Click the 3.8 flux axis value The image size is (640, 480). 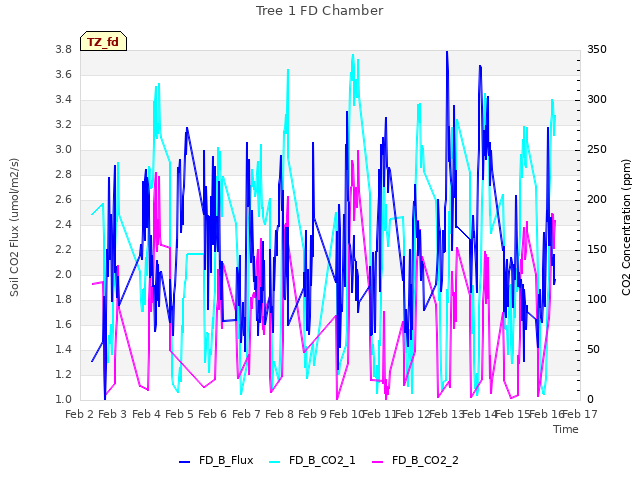click(64, 50)
